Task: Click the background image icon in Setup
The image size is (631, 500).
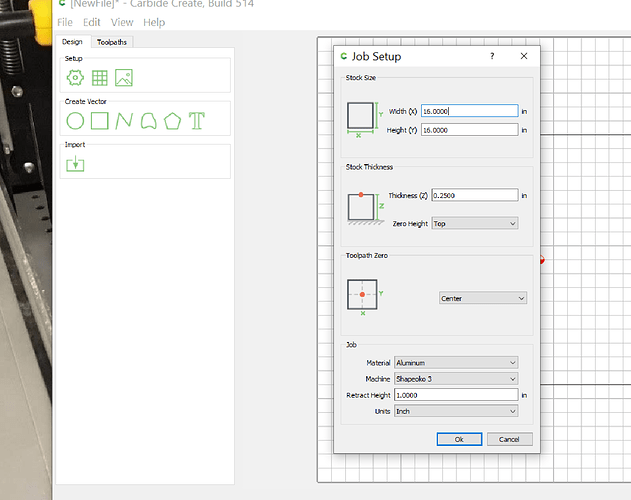Action: tap(124, 78)
